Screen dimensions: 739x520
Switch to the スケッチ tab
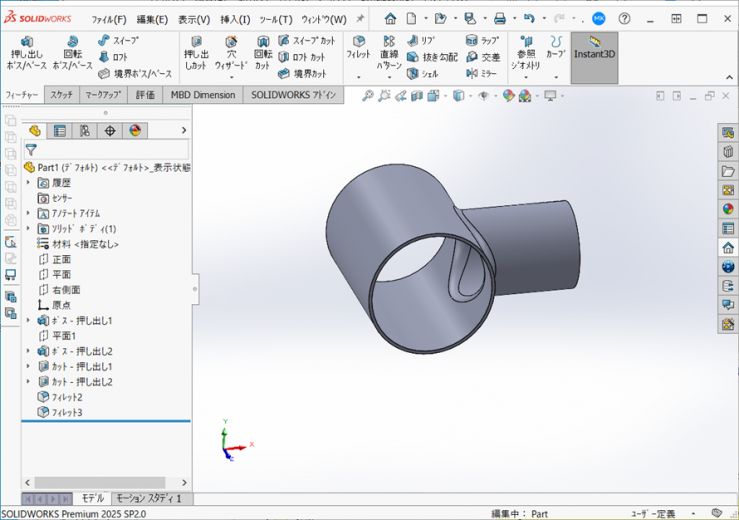tap(61, 95)
